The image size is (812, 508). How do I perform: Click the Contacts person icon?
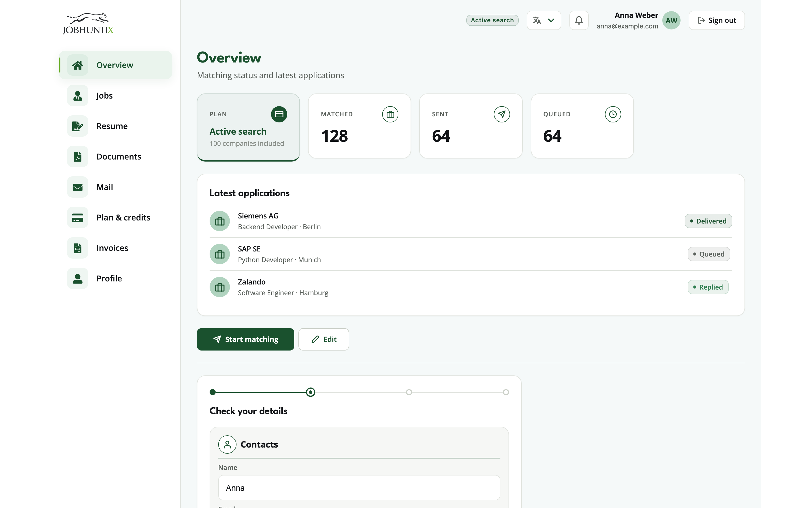click(227, 444)
